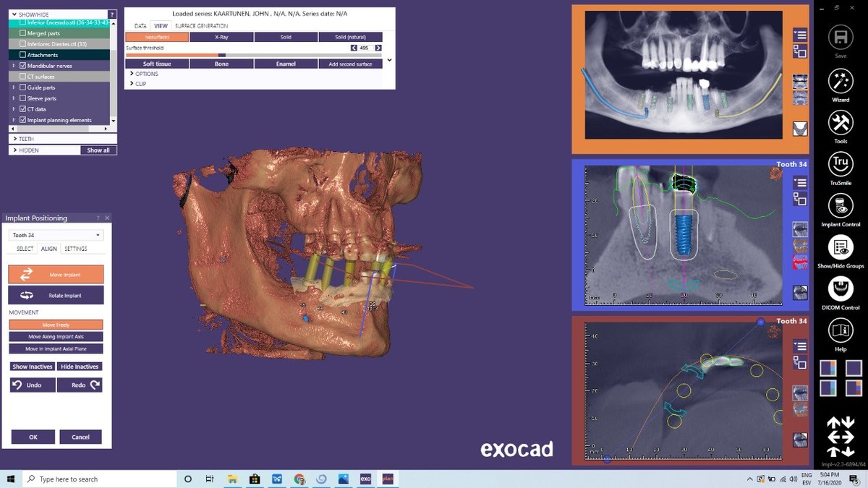Enable the Guide parts checkbox
The width and height of the screenshot is (868, 488).
click(23, 87)
